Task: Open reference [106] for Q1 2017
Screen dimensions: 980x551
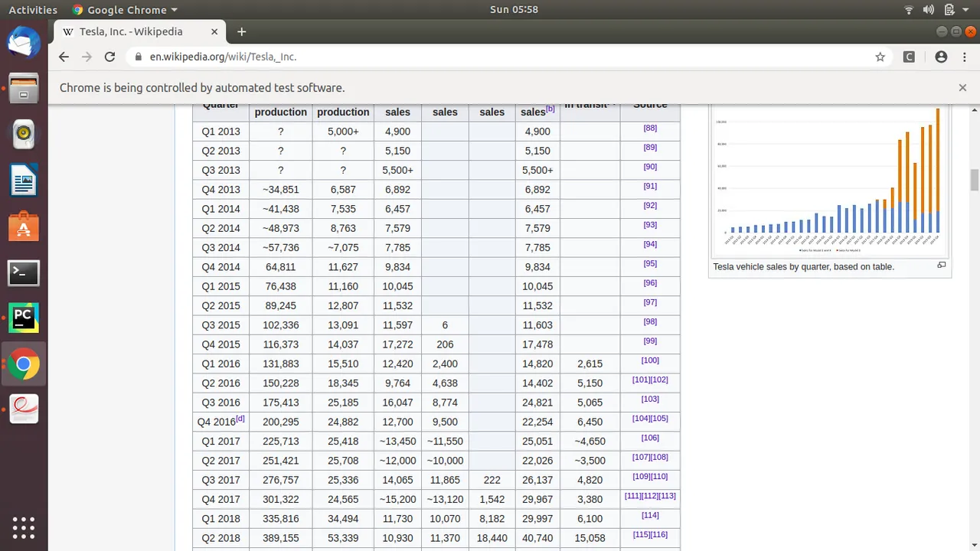Action: [x=650, y=438]
